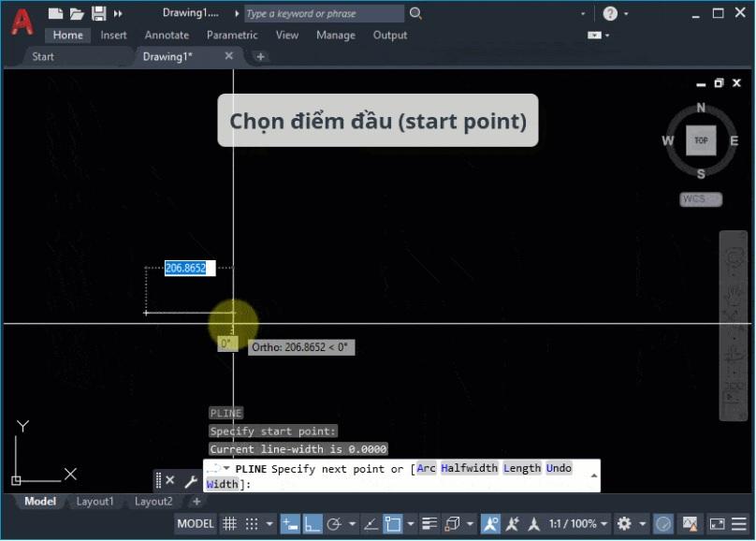This screenshot has height=541, width=756.
Task: Add a new drawing tab with plus
Action: (260, 57)
